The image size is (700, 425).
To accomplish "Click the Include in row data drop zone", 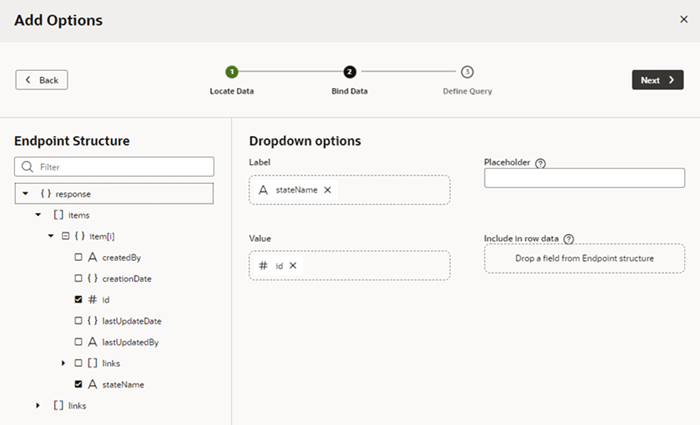I will [584, 258].
